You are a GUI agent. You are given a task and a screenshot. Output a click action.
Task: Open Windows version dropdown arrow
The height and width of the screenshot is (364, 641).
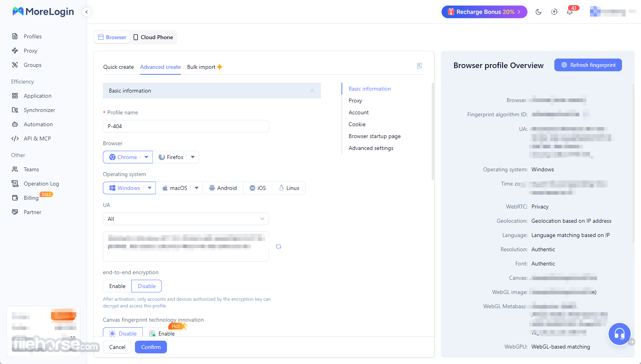click(x=150, y=188)
